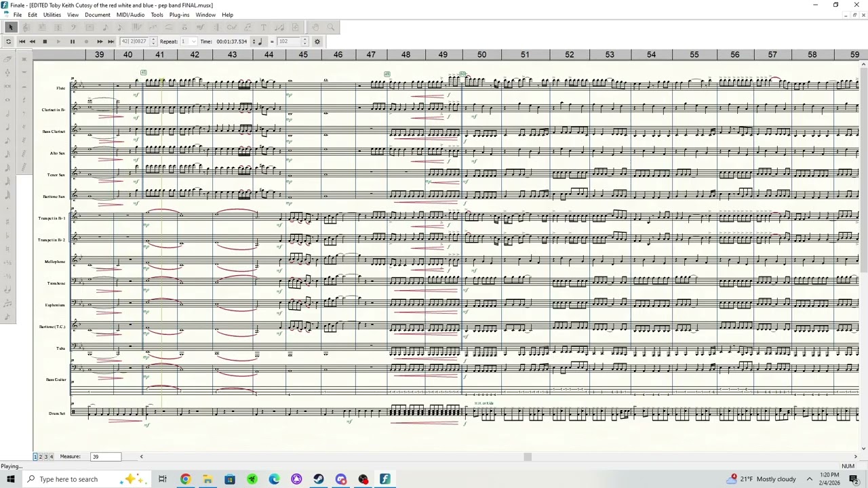Image resolution: width=868 pixels, height=488 pixels.
Task: Click the horizontal scrollbar thumb
Action: pos(528,457)
